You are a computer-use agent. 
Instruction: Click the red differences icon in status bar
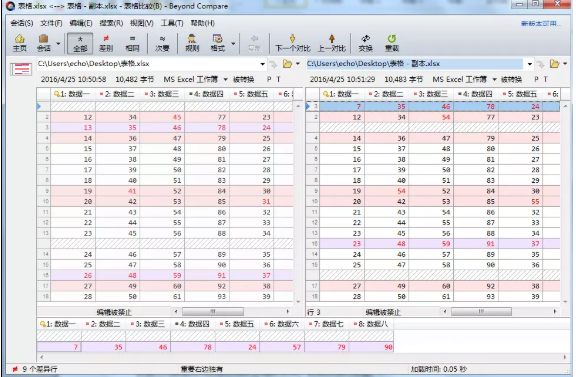click(15, 369)
